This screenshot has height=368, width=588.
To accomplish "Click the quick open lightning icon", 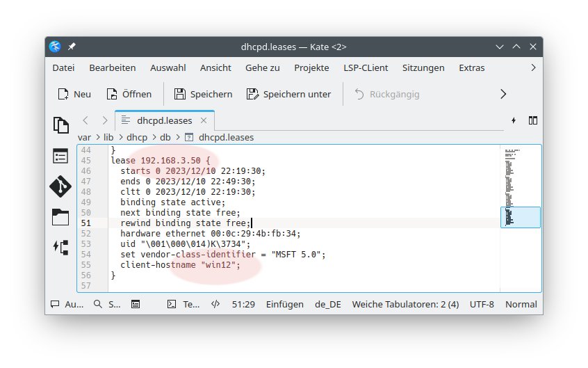I will (514, 120).
